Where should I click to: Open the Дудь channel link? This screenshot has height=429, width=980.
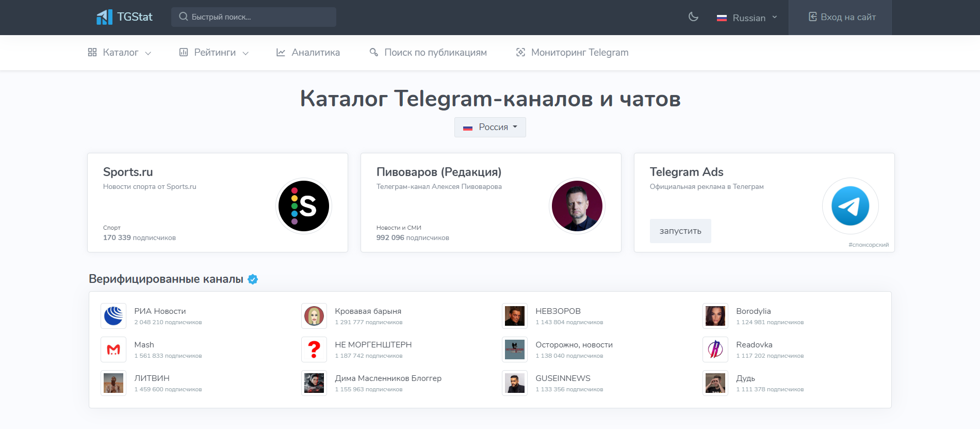745,378
